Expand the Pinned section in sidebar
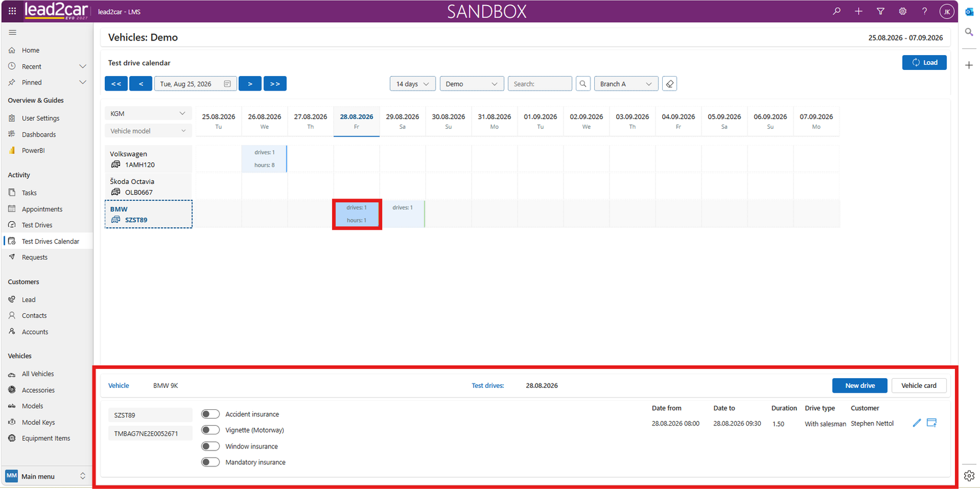Screen dimensions: 980x489 pyautogui.click(x=83, y=82)
